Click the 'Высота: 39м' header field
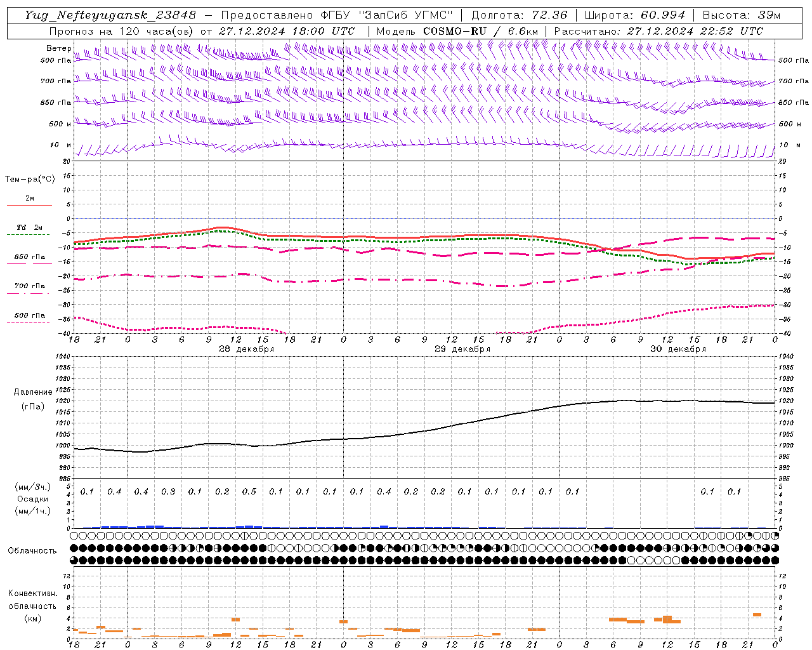 pos(742,15)
